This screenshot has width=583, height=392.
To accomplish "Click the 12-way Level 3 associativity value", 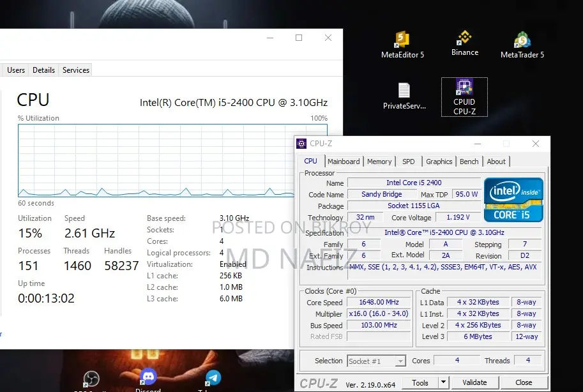I will 526,336.
